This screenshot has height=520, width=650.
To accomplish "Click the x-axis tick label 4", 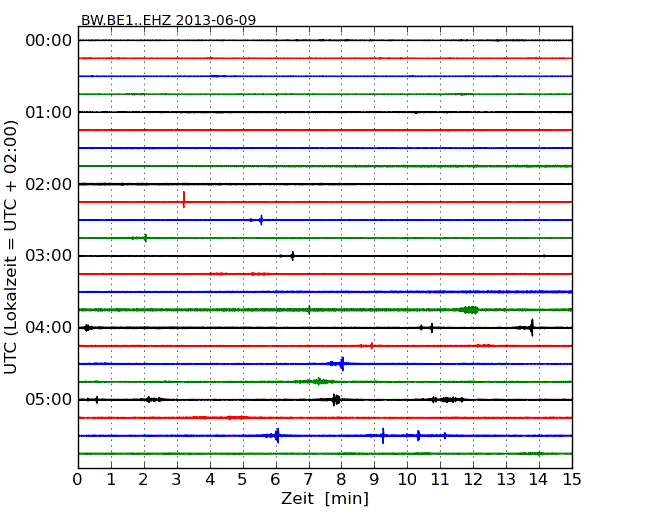I will [210, 480].
